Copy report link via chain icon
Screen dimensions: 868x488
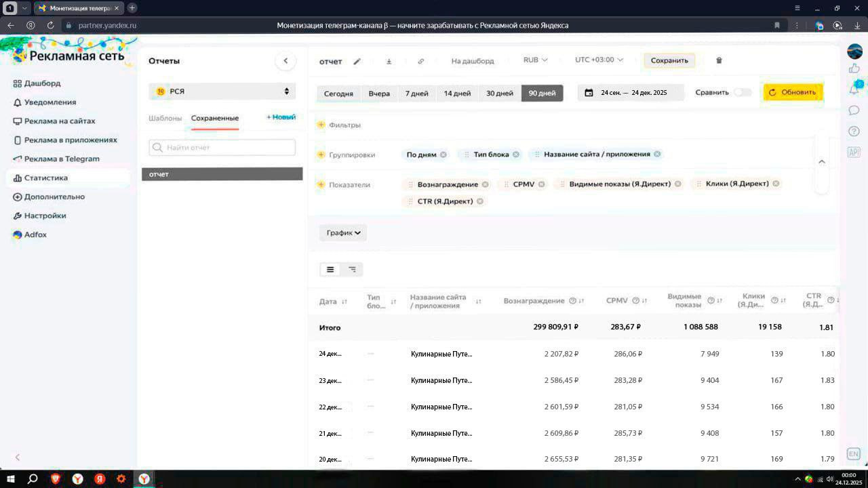pyautogui.click(x=420, y=61)
